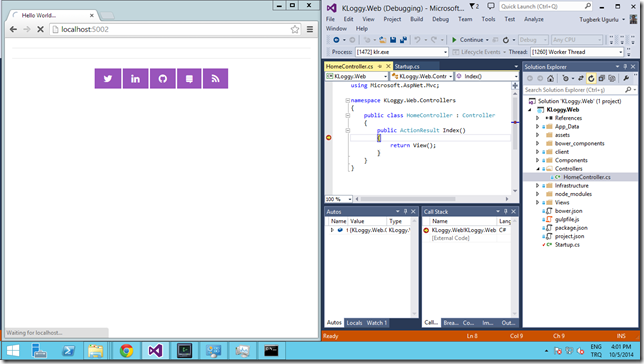Click the purple Twitter icon button

[108, 78]
